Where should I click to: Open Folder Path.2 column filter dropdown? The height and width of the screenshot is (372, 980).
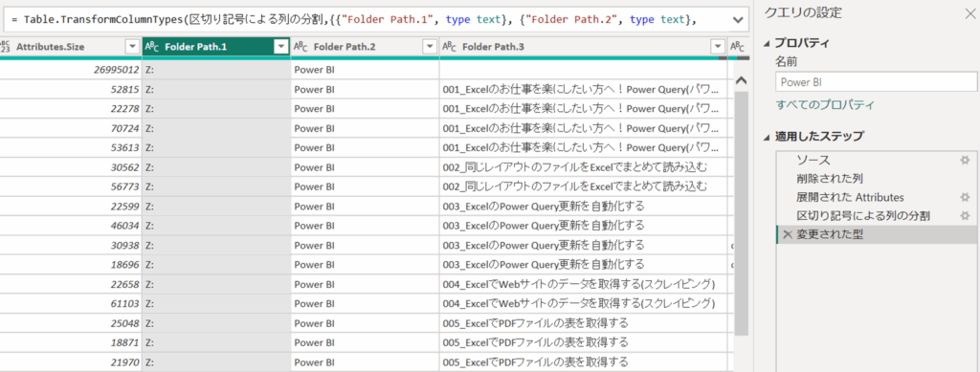(430, 47)
